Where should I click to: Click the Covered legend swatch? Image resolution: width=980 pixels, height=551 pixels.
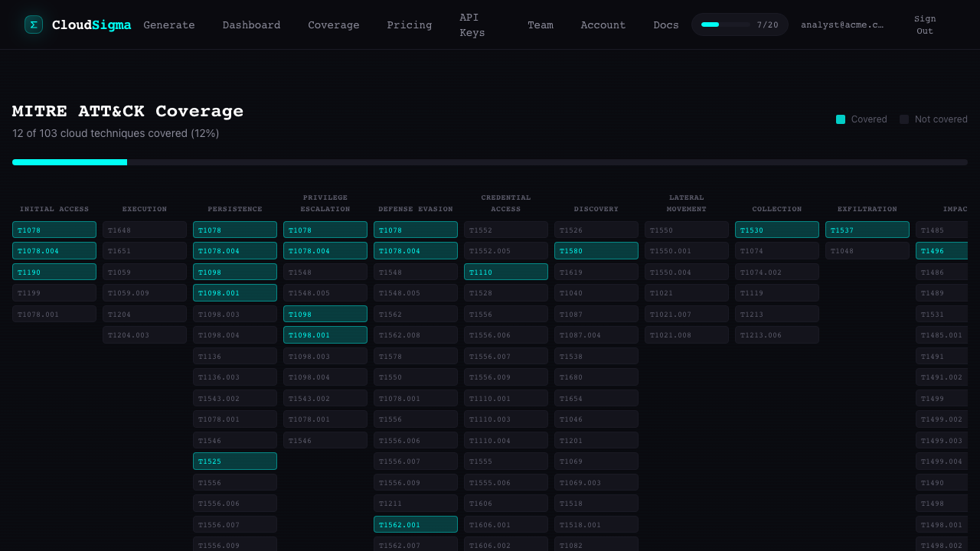841,119
